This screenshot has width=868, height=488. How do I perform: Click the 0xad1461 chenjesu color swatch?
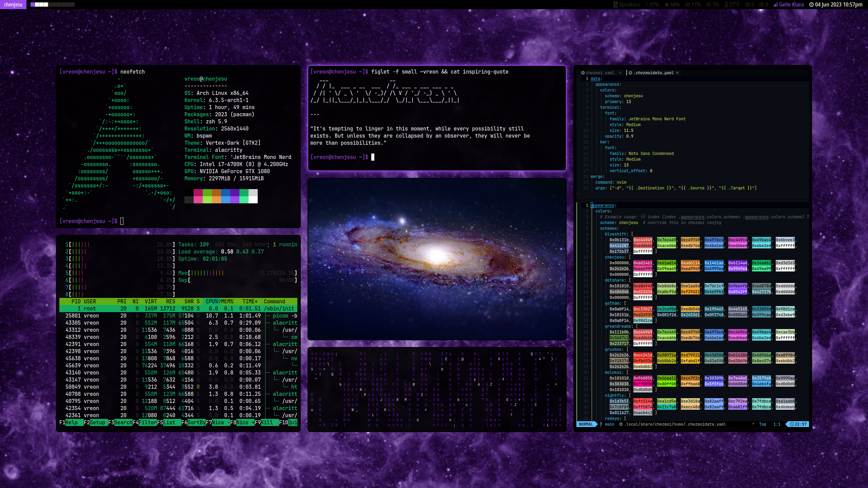point(643,263)
